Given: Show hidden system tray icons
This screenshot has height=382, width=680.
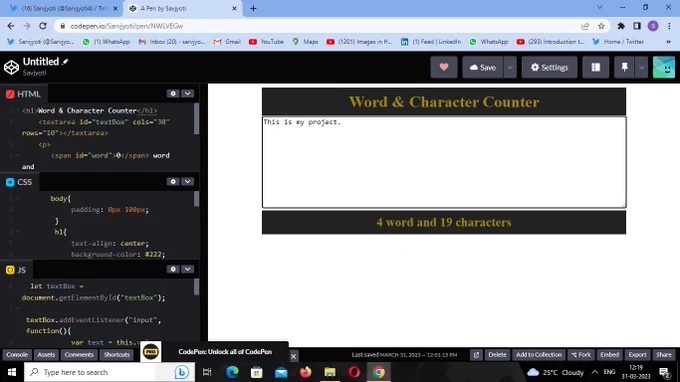Looking at the screenshot, I should (595, 372).
